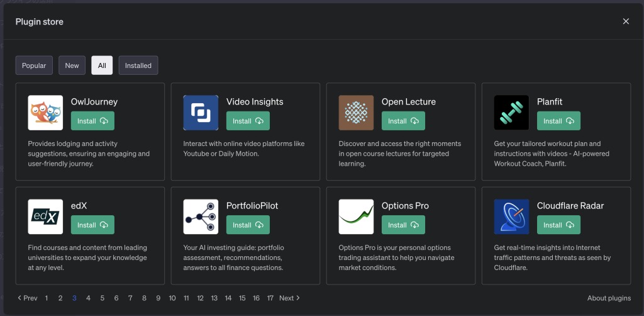Screen dimensions: 644x316
Task: Navigate to page 14
Action: tap(228, 298)
